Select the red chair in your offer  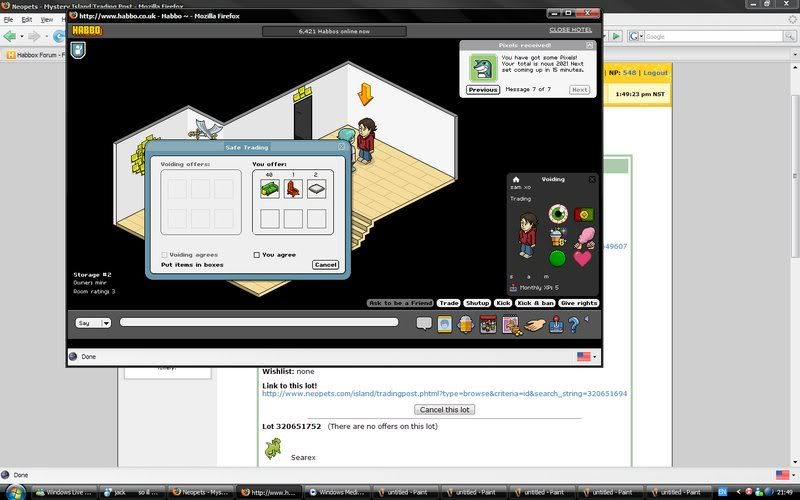292,188
